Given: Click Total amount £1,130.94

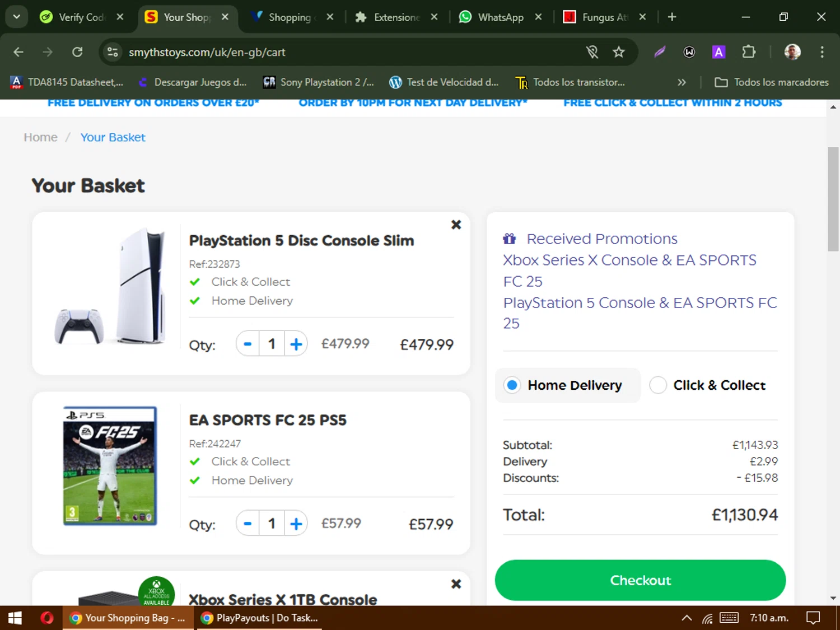Looking at the screenshot, I should point(744,515).
